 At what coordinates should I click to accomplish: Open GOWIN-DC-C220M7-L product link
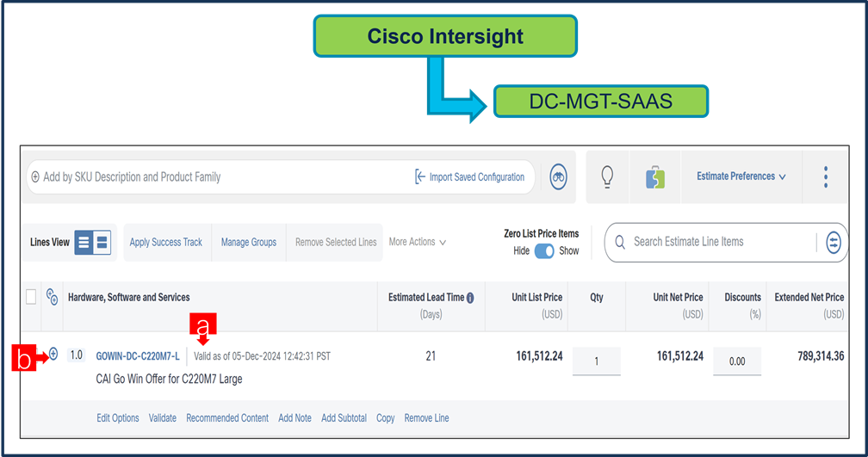point(138,356)
